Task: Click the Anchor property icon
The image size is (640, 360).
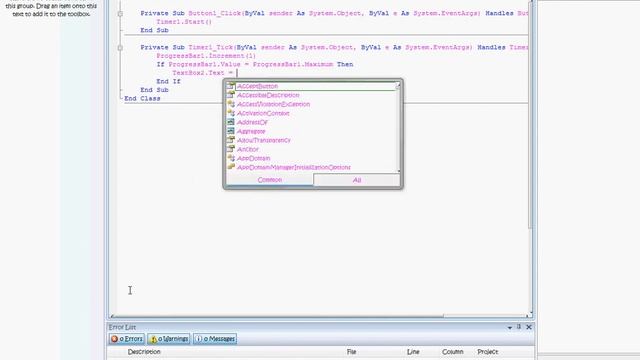Action: pos(231,149)
